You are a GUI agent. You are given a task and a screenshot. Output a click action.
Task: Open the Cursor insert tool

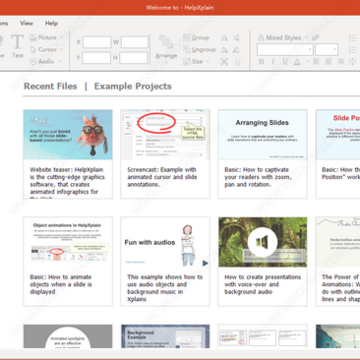46,49
